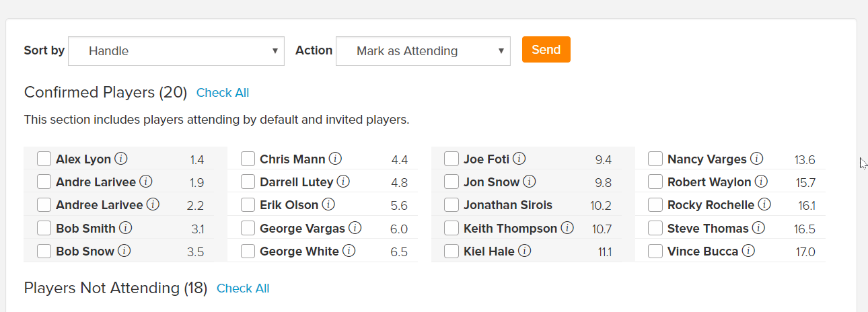Select the Steve Thomas checkbox
Viewport: 868px width, 312px height.
tap(656, 229)
